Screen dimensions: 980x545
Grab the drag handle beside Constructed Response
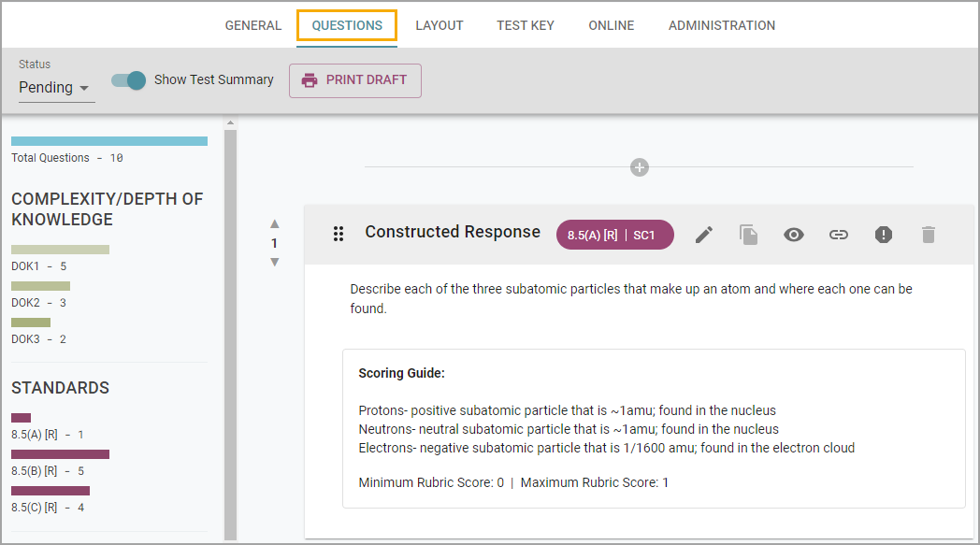coord(339,234)
